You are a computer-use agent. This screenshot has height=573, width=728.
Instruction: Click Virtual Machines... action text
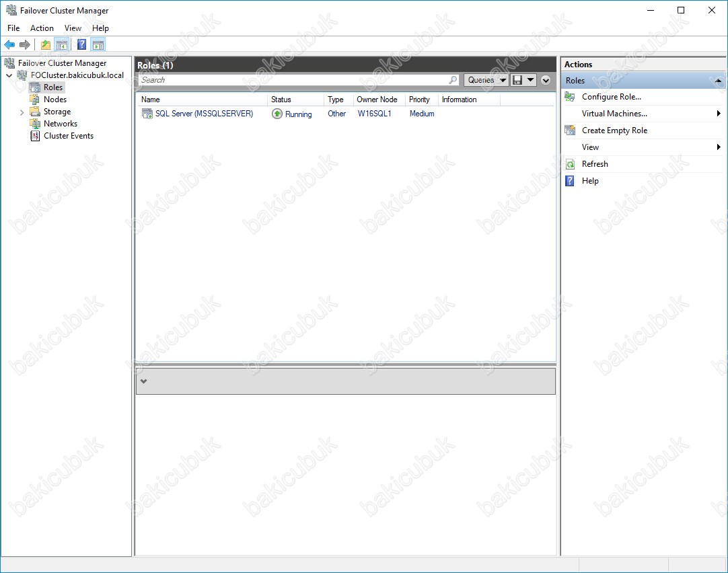(x=614, y=113)
